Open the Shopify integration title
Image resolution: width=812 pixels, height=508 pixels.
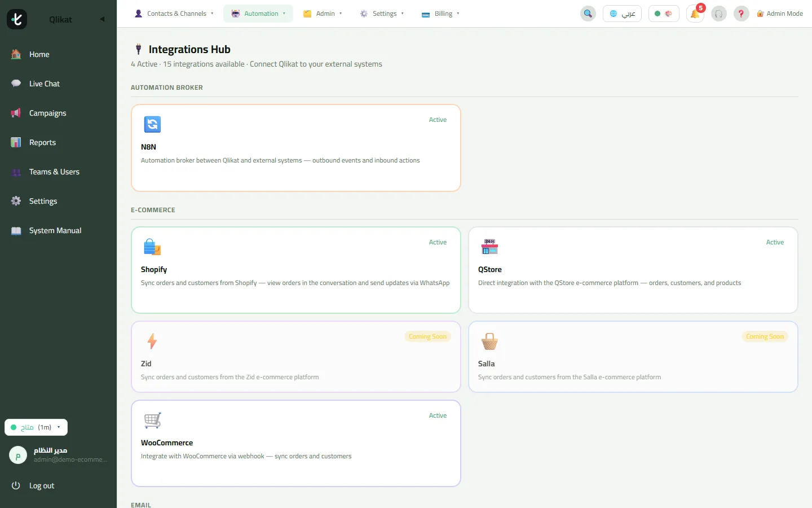coord(154,269)
